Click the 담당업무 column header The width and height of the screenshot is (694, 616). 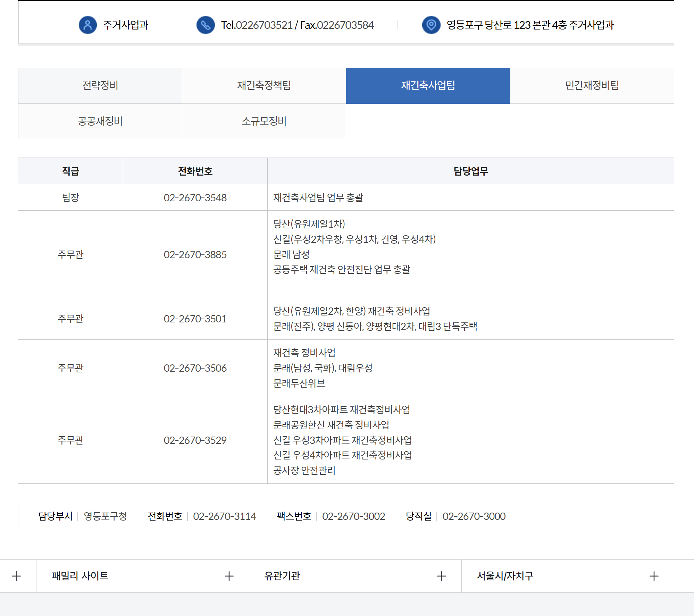pyautogui.click(x=470, y=171)
